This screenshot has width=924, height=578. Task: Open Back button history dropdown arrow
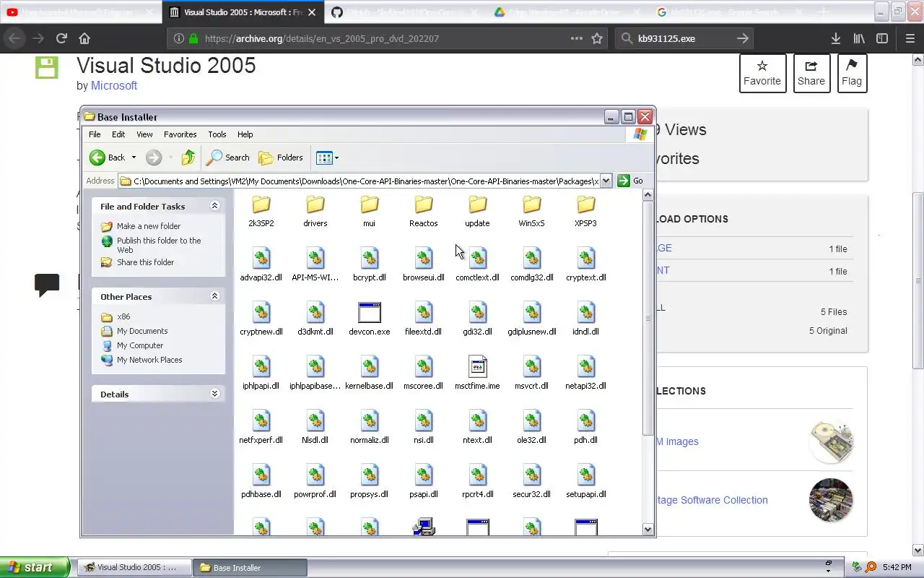[x=134, y=158]
